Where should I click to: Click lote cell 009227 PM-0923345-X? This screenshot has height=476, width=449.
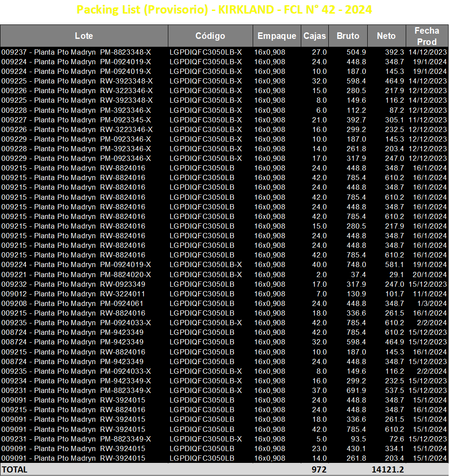[x=76, y=120]
